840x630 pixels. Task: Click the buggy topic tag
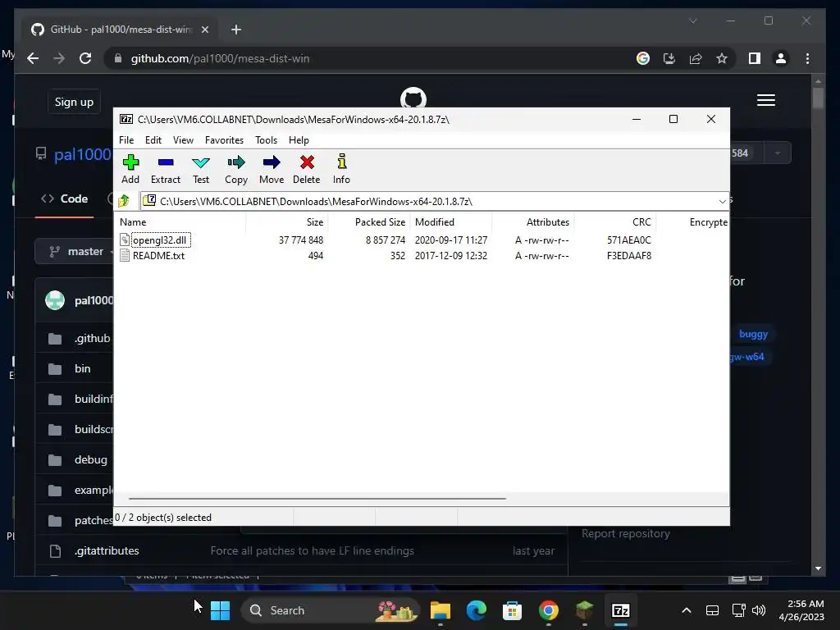click(x=753, y=334)
